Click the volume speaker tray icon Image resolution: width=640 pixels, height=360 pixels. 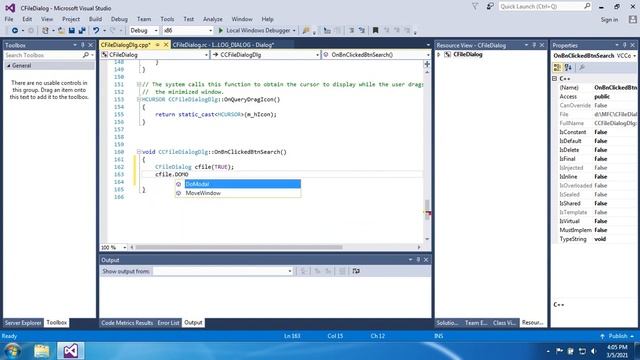593,351
